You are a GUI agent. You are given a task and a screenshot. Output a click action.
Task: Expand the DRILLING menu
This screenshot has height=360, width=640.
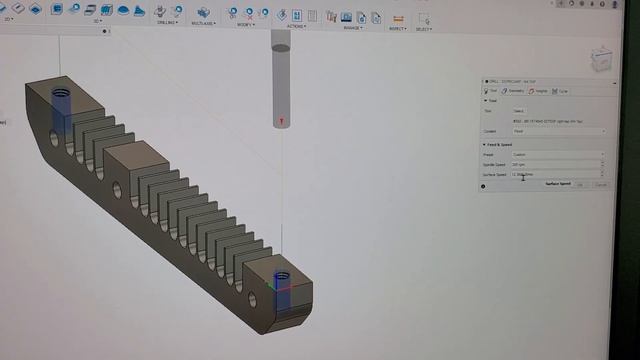167,22
